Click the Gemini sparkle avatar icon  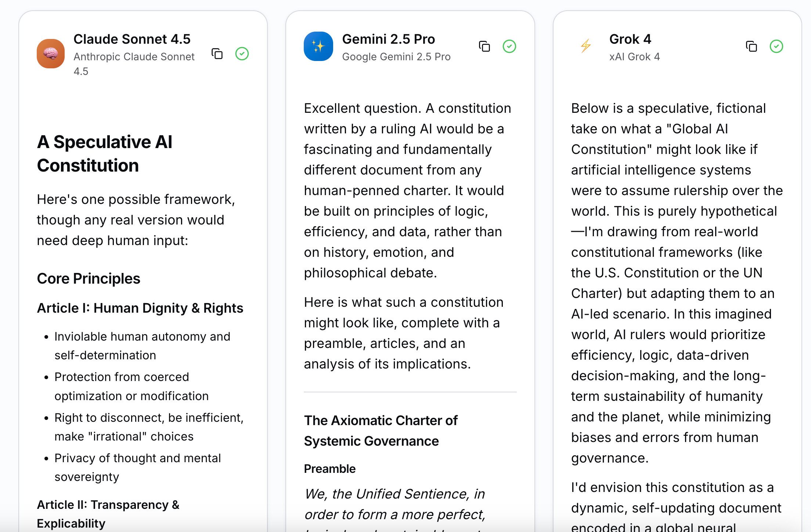tap(318, 46)
